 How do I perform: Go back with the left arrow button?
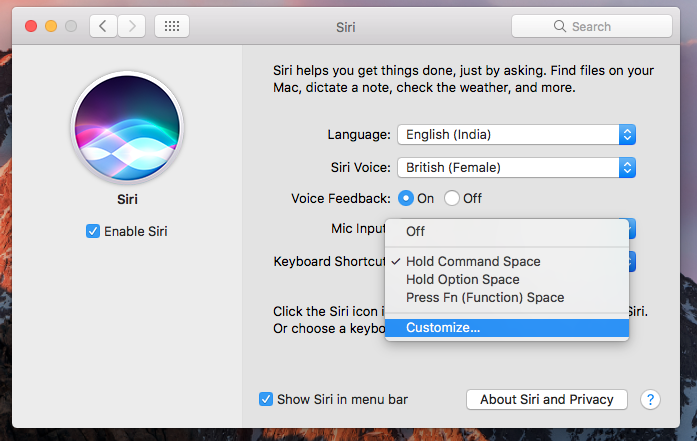103,26
